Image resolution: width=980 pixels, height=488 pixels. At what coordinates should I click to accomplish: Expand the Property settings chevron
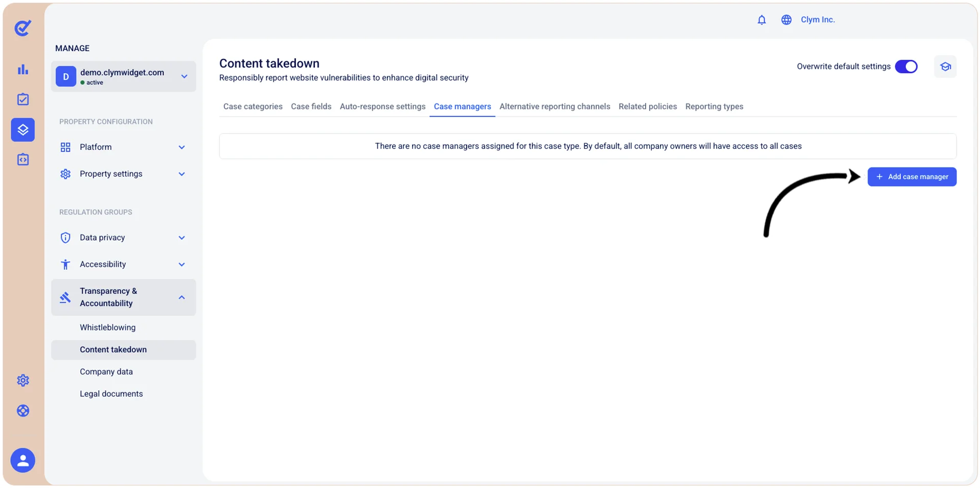coord(181,174)
